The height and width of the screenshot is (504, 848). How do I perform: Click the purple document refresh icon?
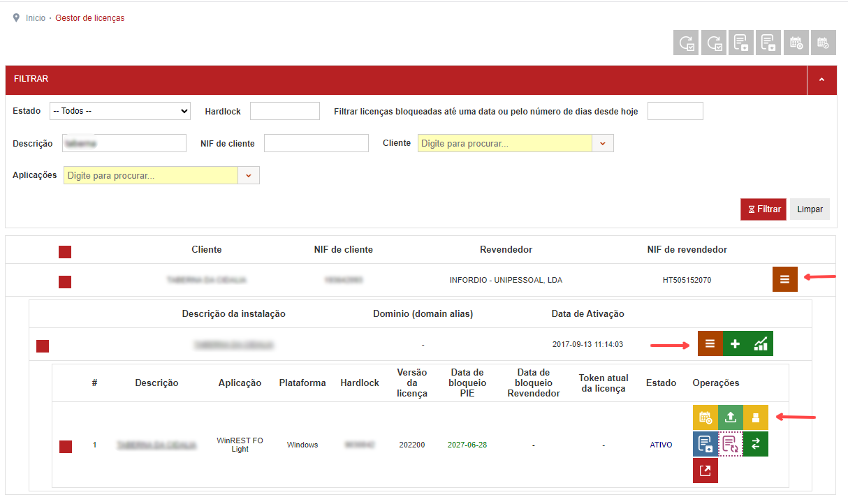click(x=731, y=444)
